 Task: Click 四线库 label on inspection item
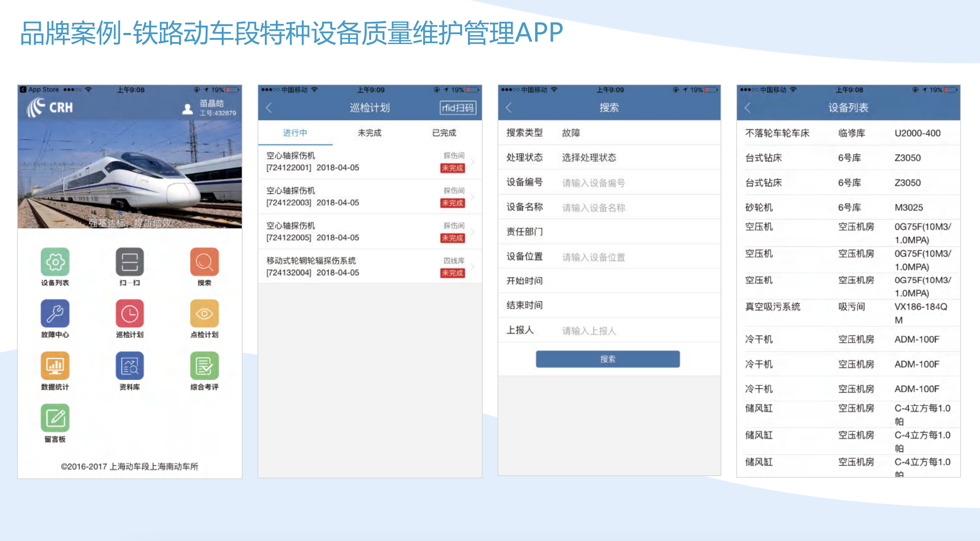point(454,260)
